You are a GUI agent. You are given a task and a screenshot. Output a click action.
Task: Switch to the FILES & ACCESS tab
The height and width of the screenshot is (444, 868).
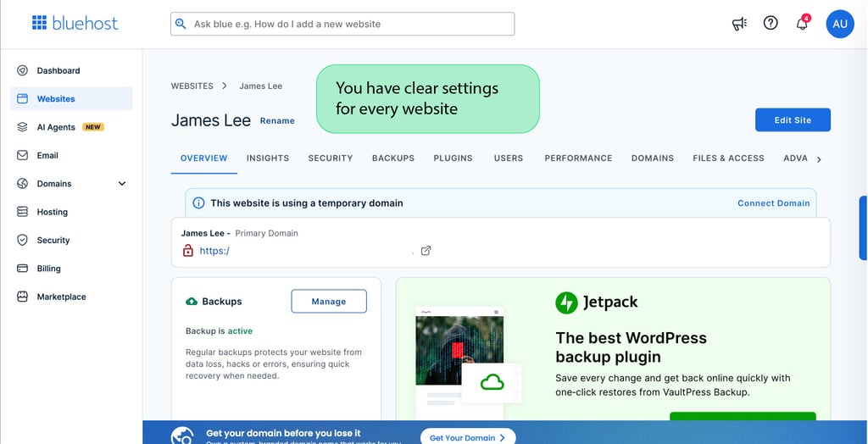click(x=728, y=158)
